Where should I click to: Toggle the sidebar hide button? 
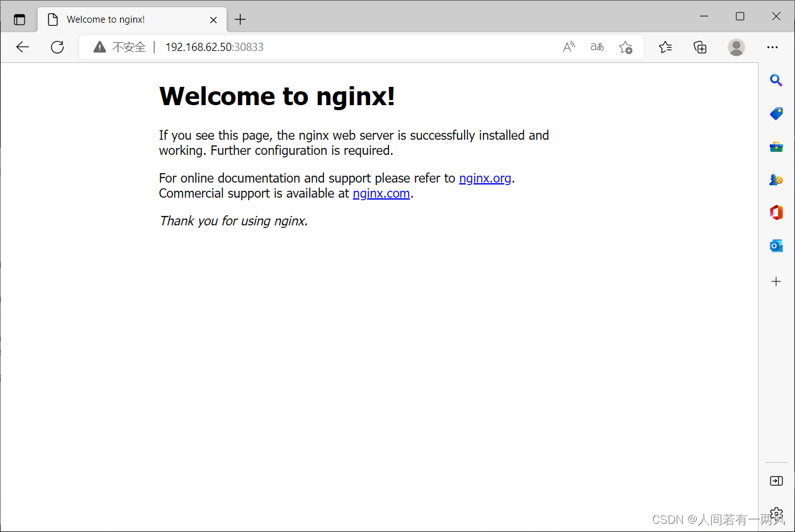(x=776, y=481)
